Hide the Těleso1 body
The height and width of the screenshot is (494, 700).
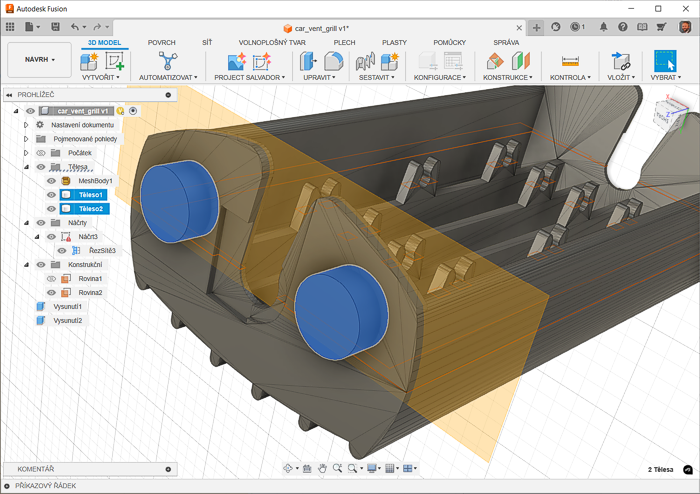click(x=51, y=195)
